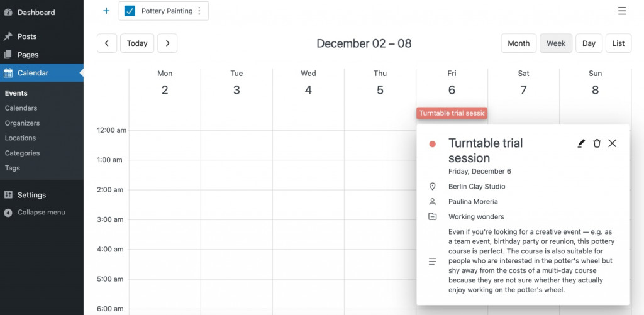Screen dimensions: 644x315
Task: Click the Dashboard gauge icon in sidebar
Action: pos(8,13)
